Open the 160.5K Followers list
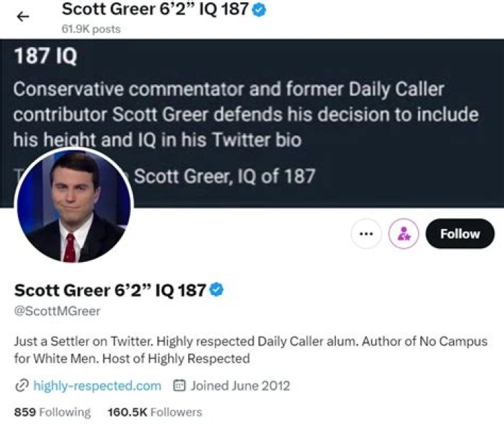 154,412
